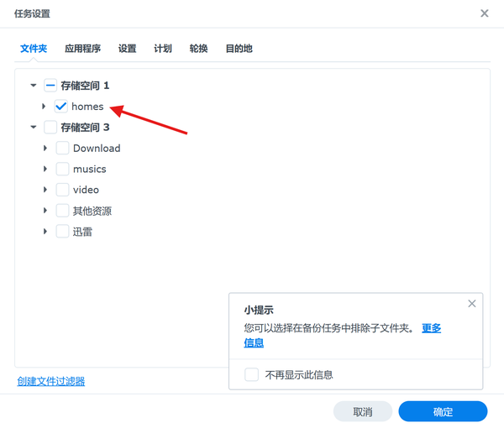Close the 任务设置 dialog

click(485, 13)
